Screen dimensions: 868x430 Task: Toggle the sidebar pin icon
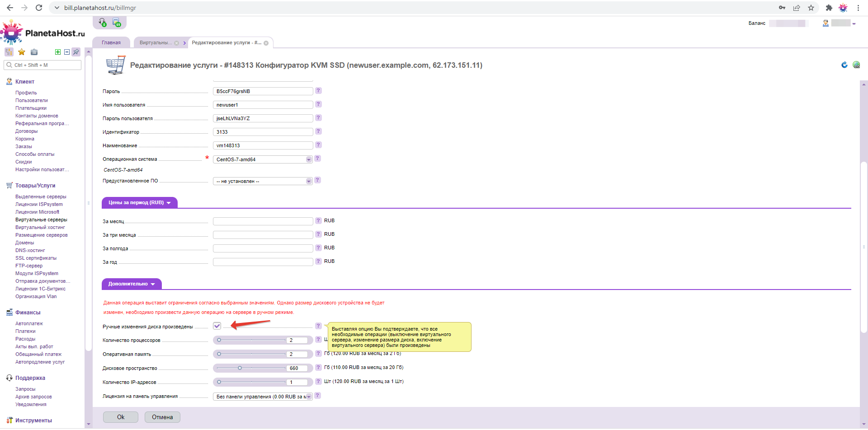coord(76,52)
